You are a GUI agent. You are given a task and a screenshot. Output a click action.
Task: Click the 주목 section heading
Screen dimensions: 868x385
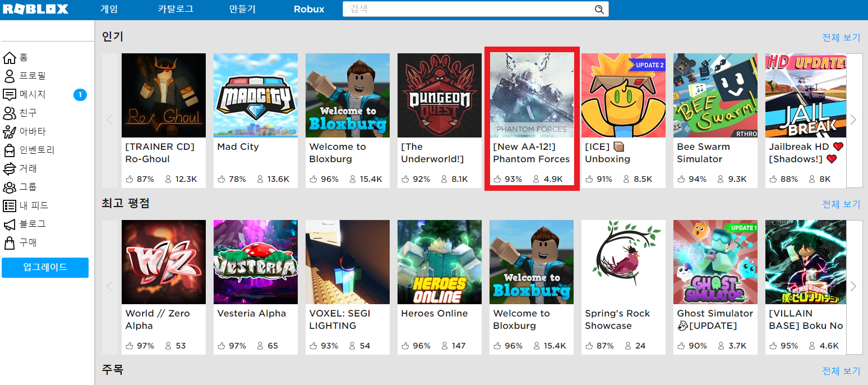point(112,370)
